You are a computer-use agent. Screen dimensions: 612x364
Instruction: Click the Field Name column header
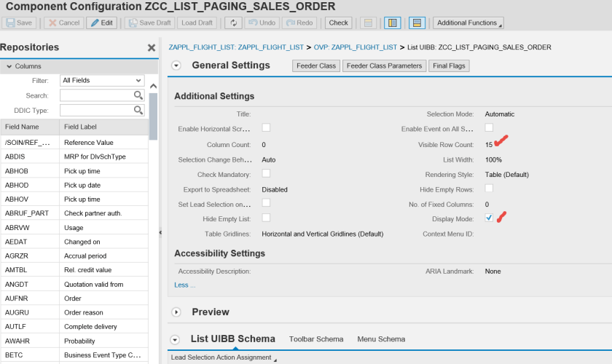30,127
